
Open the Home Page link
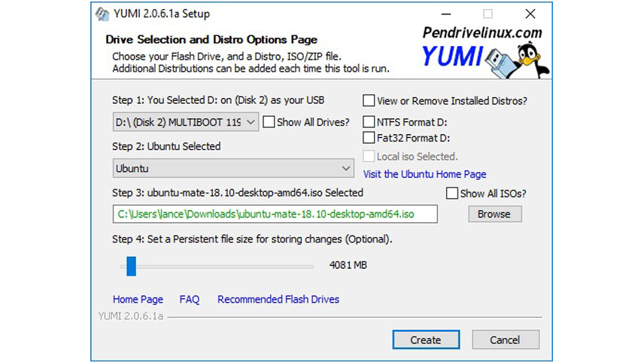tap(138, 299)
